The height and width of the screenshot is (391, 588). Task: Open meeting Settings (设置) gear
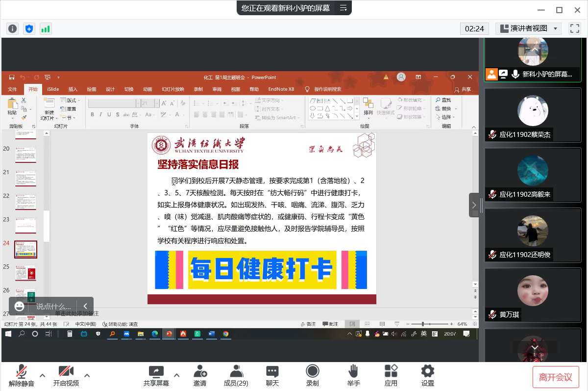(428, 375)
